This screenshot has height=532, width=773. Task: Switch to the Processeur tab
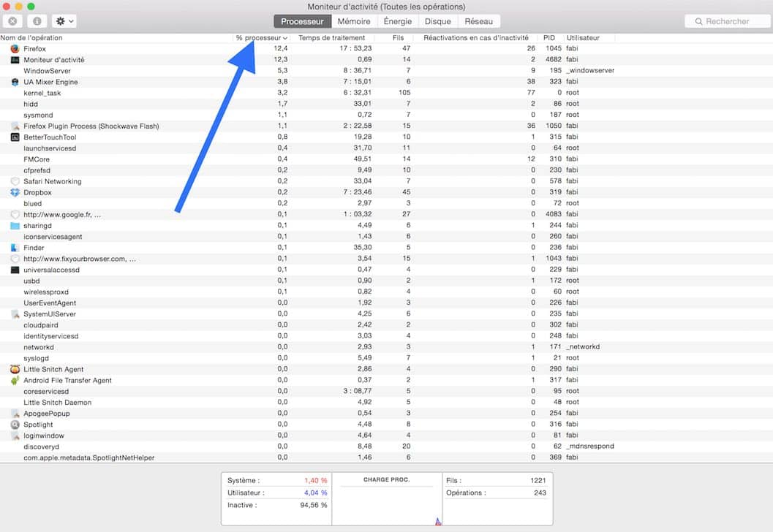pos(302,21)
